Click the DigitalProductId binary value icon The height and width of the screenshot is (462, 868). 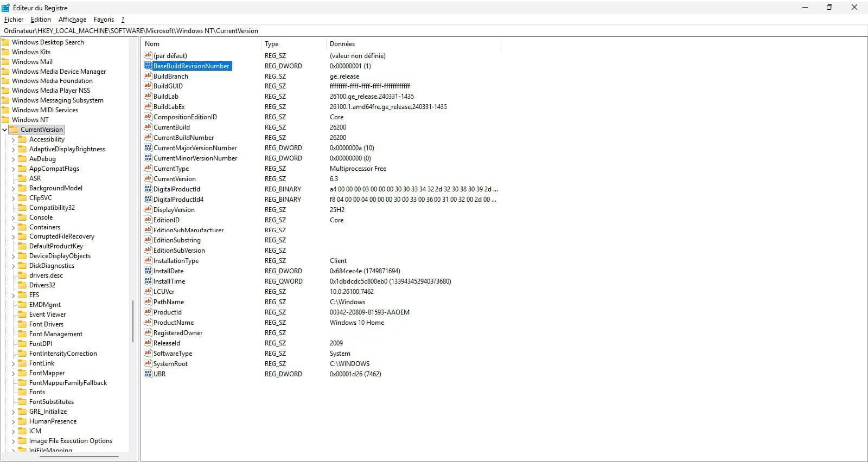(148, 189)
